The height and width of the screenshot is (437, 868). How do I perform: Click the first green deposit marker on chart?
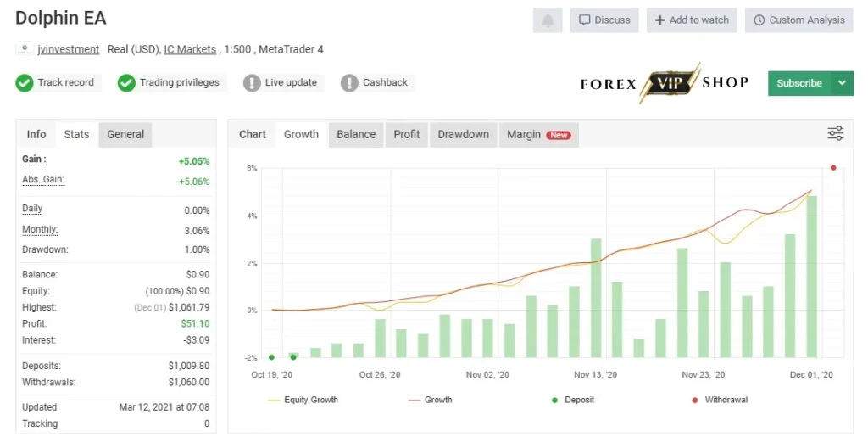coord(271,358)
